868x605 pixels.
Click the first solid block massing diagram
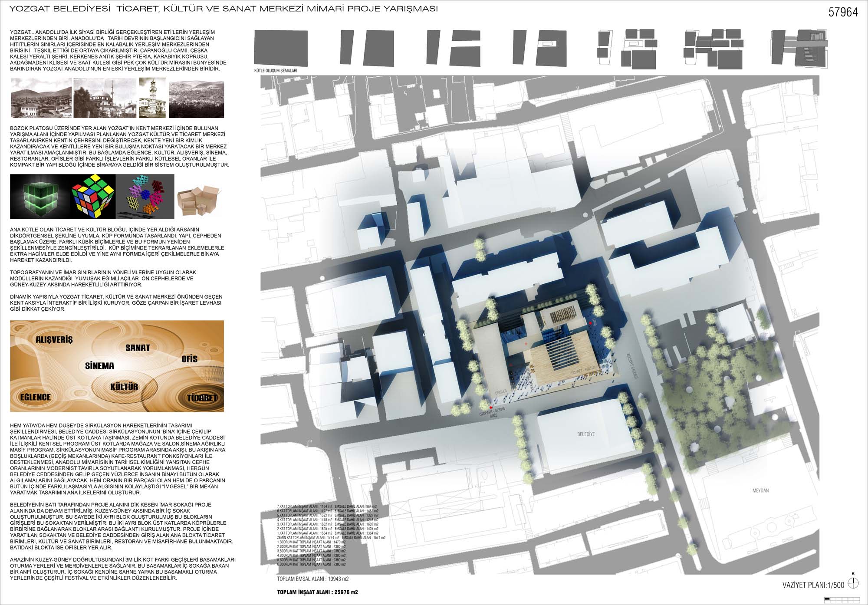coord(280,48)
